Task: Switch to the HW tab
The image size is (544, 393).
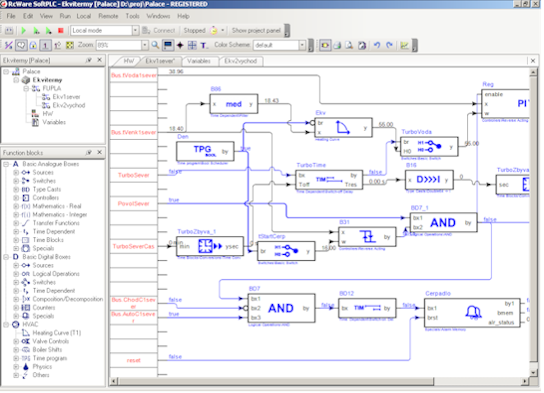Action: (x=128, y=61)
